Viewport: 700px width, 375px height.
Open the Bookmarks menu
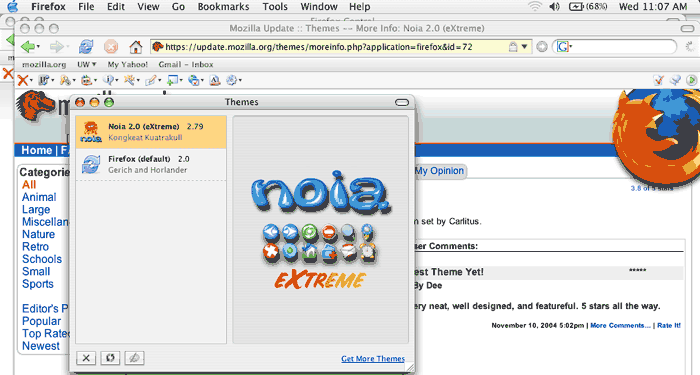point(223,7)
